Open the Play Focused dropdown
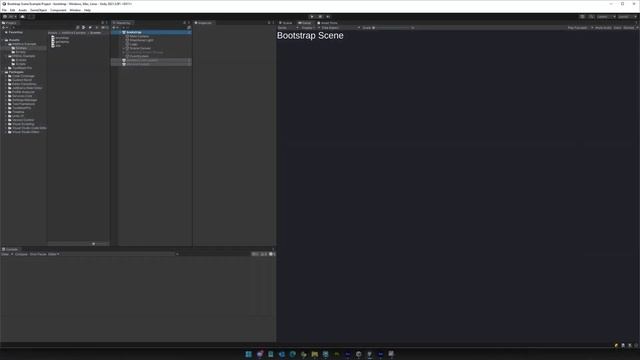The width and height of the screenshot is (640, 360). point(580,28)
